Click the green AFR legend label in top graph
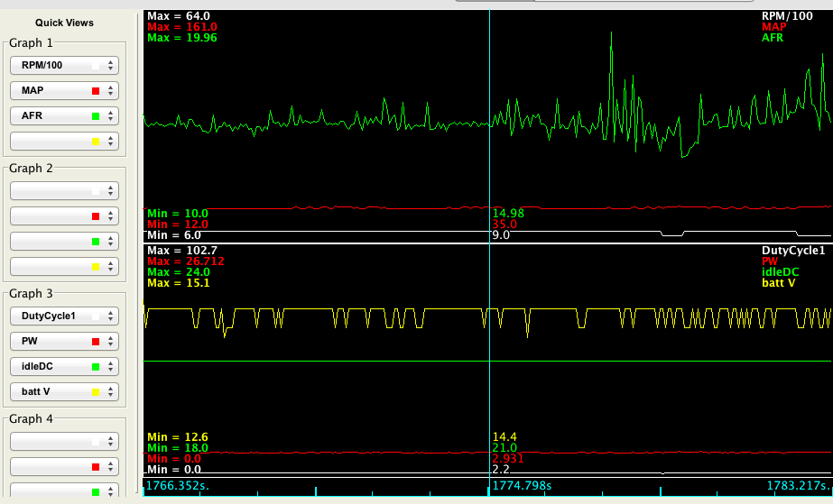The height and width of the screenshot is (504, 833). [773, 38]
